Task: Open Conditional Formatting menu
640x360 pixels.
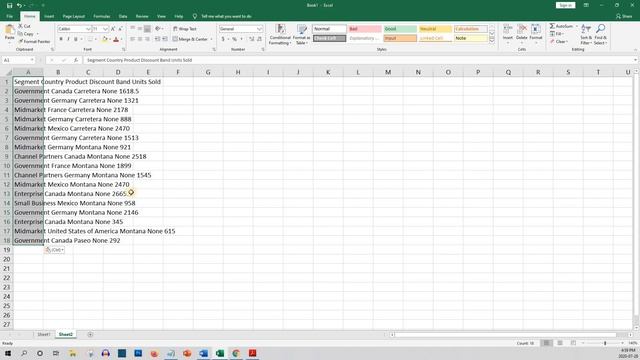Action: 280,34
